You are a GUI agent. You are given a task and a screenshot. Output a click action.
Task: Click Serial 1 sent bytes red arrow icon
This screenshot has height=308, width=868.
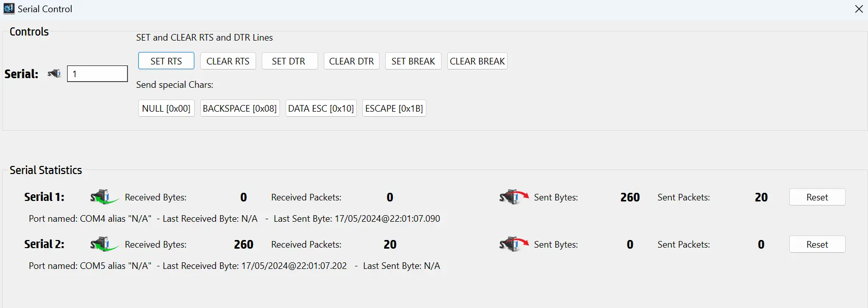[514, 197]
